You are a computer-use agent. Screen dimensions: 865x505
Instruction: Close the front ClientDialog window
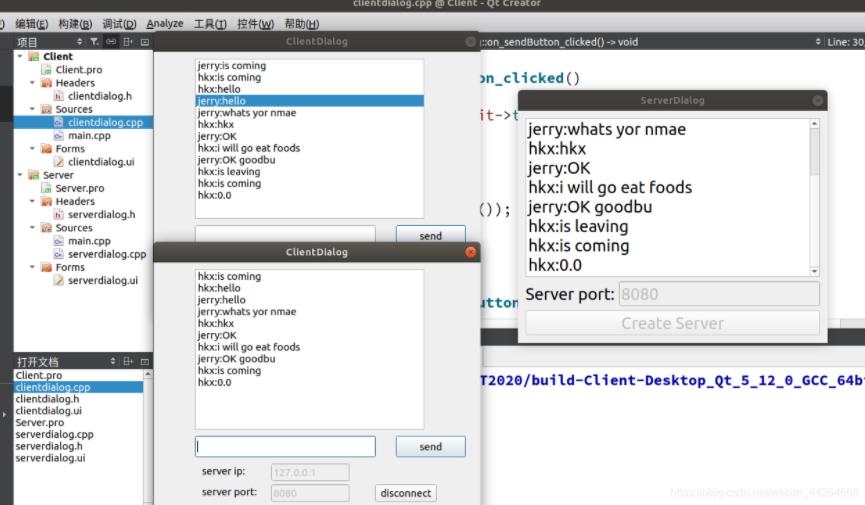[x=471, y=252]
